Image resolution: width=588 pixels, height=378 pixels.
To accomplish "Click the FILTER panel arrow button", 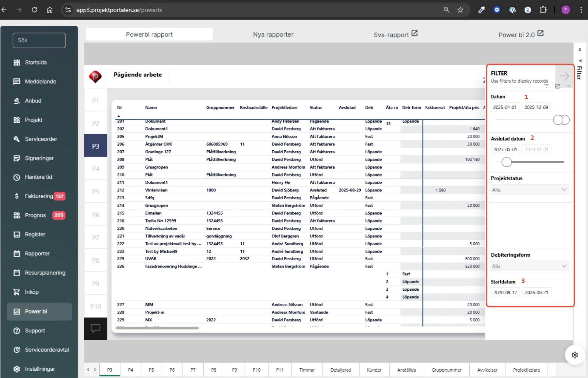I will click(564, 76).
